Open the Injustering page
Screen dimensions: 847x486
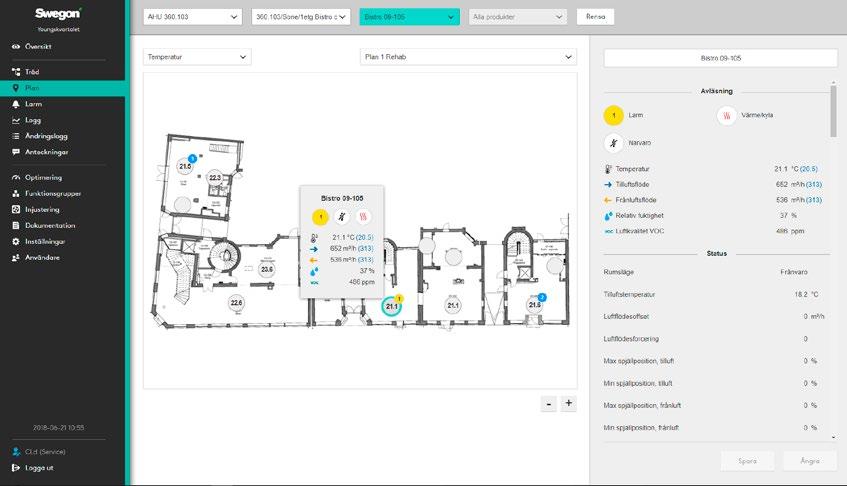point(42,210)
